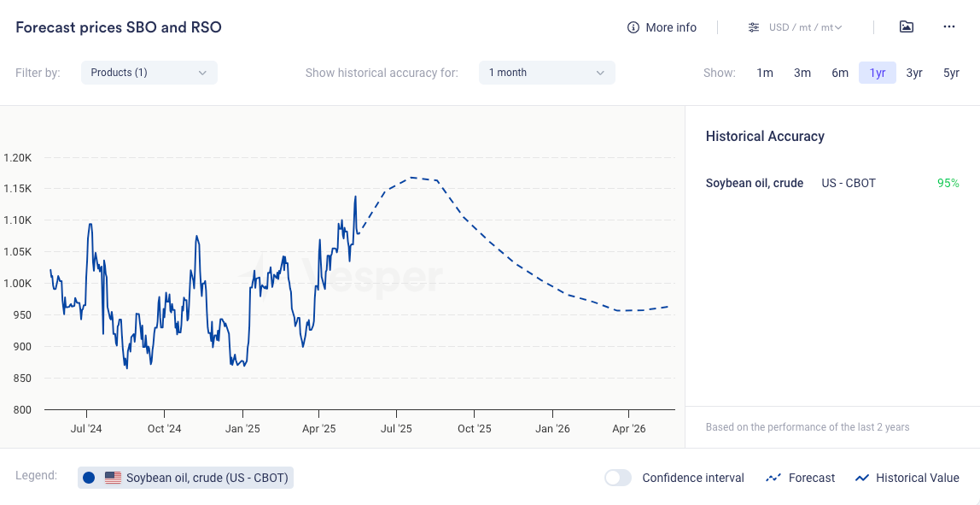Click the More info circle icon
Image resolution: width=980 pixels, height=505 pixels.
[633, 27]
